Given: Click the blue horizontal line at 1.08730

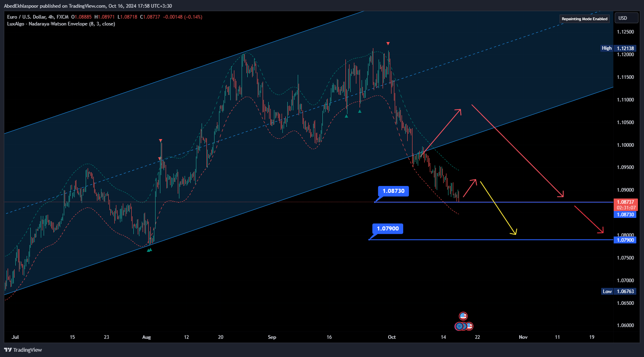Looking at the screenshot, I should [494, 202].
